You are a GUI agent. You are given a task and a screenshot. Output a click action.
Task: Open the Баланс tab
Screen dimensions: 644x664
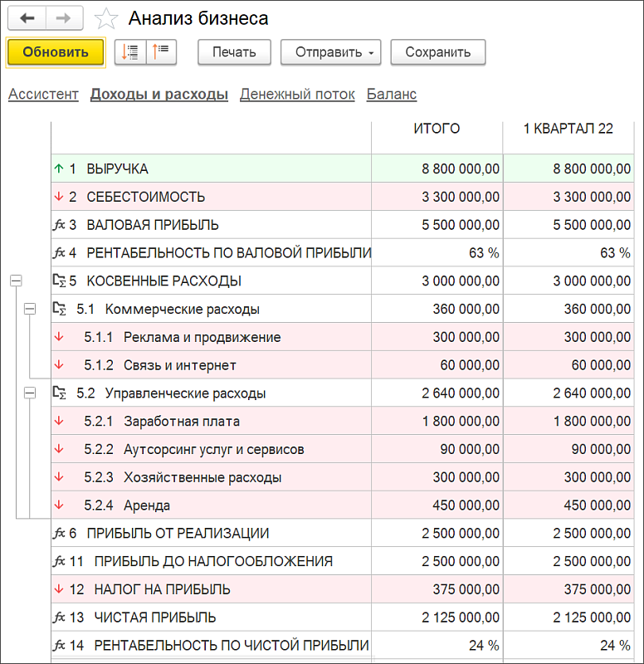coord(392,95)
